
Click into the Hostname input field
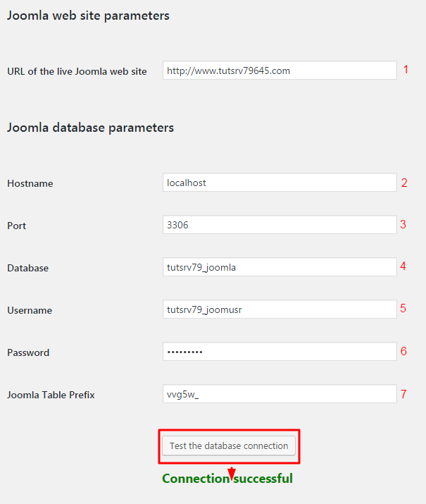tap(280, 183)
